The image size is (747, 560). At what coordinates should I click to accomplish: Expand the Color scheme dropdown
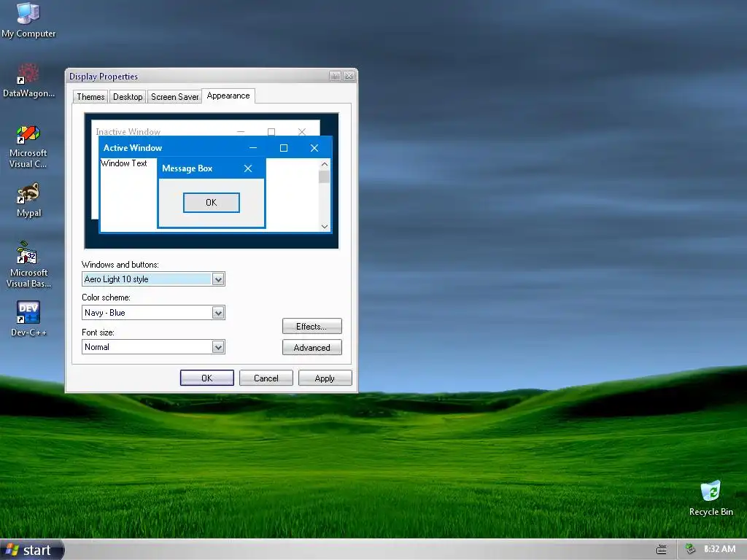[218, 313]
